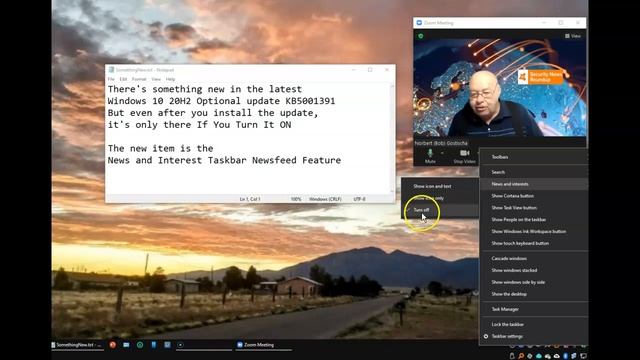Click 'Windows (CRLF)' status bar entry
640x360 pixels.
coord(325,199)
